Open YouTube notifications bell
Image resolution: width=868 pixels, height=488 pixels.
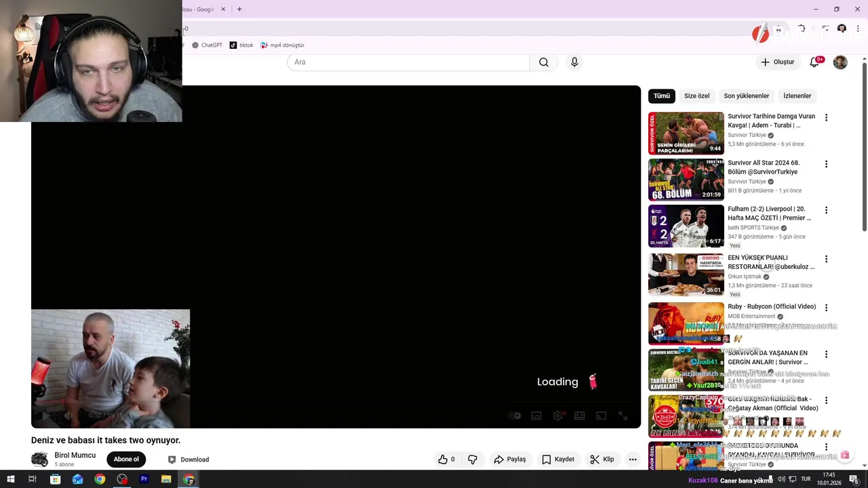(814, 62)
